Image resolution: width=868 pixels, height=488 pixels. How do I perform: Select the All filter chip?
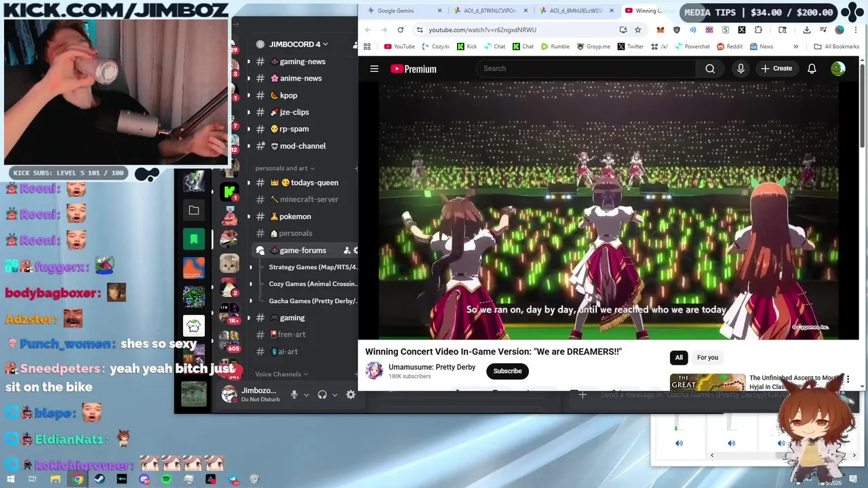(679, 357)
